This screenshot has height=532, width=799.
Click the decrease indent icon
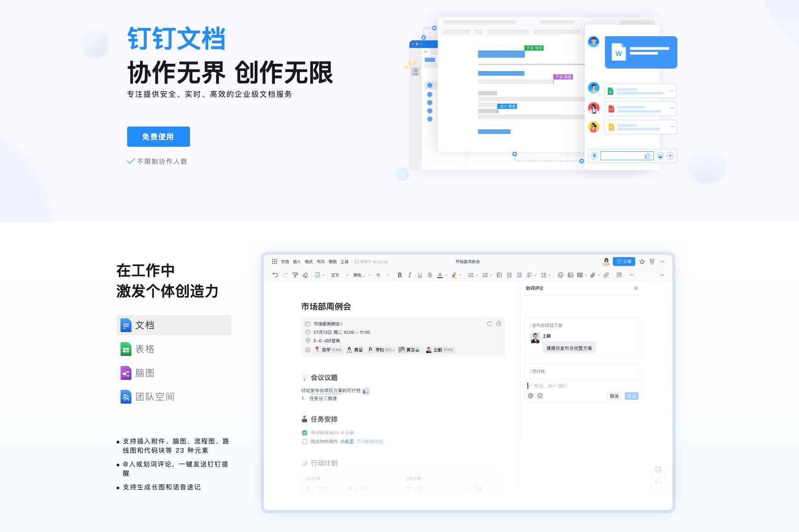pyautogui.click(x=509, y=275)
